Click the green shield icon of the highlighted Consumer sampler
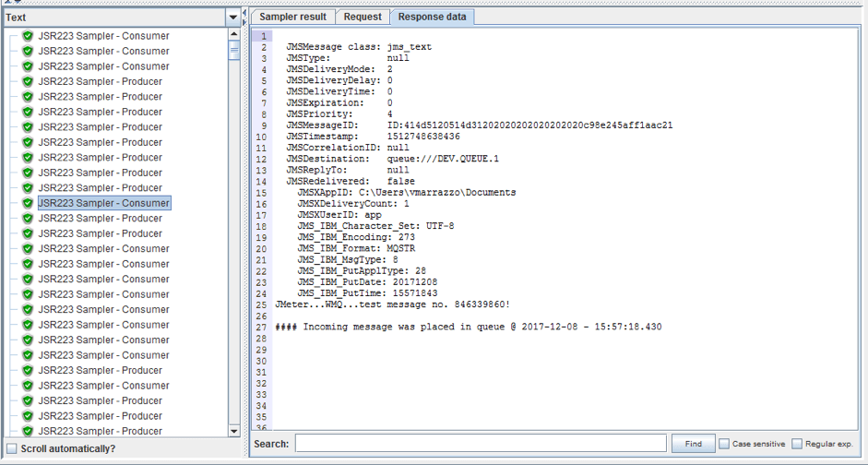The width and height of the screenshot is (868, 465). click(x=29, y=203)
